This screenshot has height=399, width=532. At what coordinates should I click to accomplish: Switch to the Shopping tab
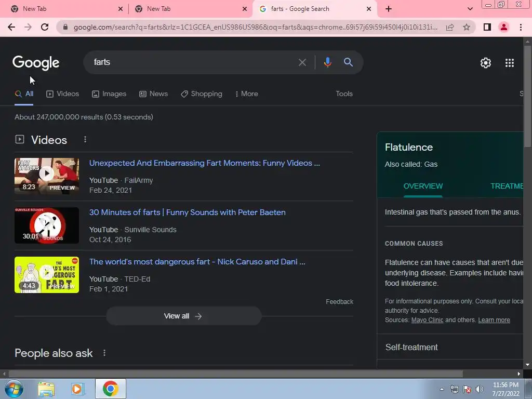(x=202, y=94)
